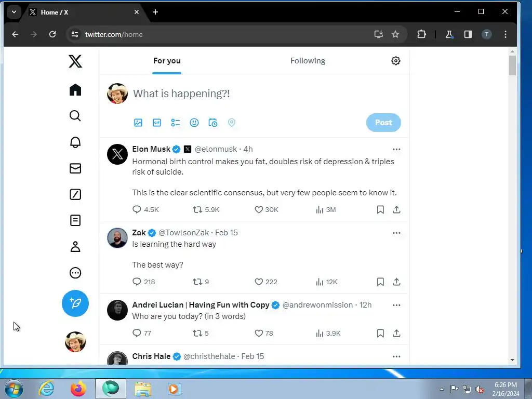The width and height of the screenshot is (532, 399).
Task: Open more options on Elon Musk post
Action: 396,149
